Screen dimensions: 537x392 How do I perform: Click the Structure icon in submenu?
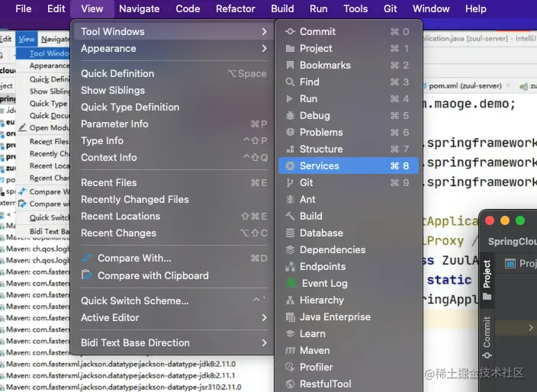[290, 149]
